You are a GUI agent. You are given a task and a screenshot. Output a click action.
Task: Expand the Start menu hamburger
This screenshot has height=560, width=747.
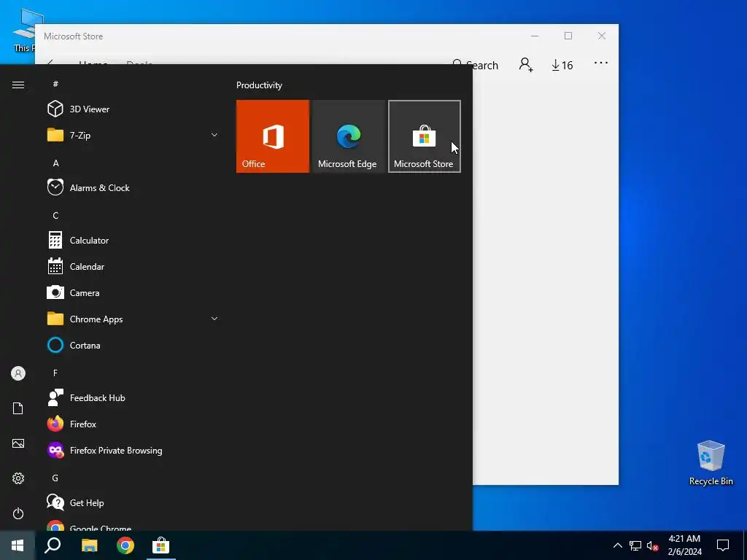pyautogui.click(x=18, y=85)
